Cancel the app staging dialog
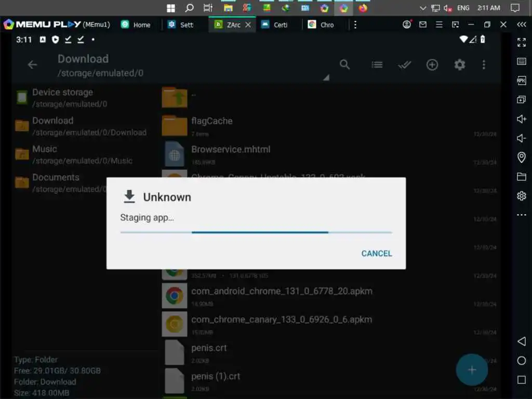The height and width of the screenshot is (399, 532). pos(376,254)
